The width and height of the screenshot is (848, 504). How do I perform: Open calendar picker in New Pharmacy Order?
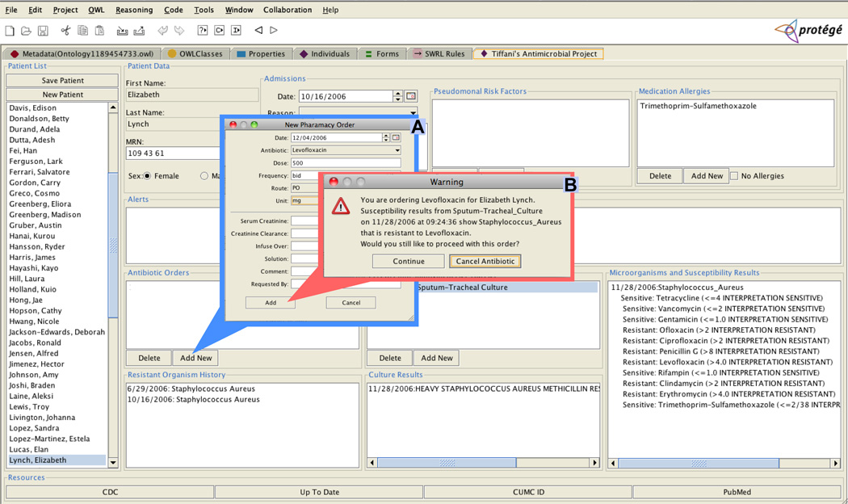coord(396,138)
